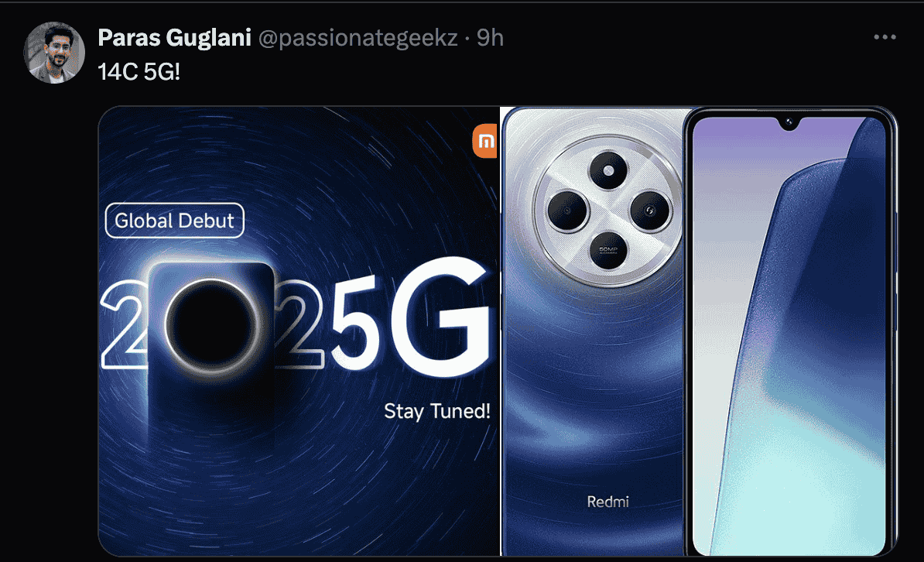Open the tweet's three-dot more options menu
The image size is (924, 562).
[x=885, y=37]
